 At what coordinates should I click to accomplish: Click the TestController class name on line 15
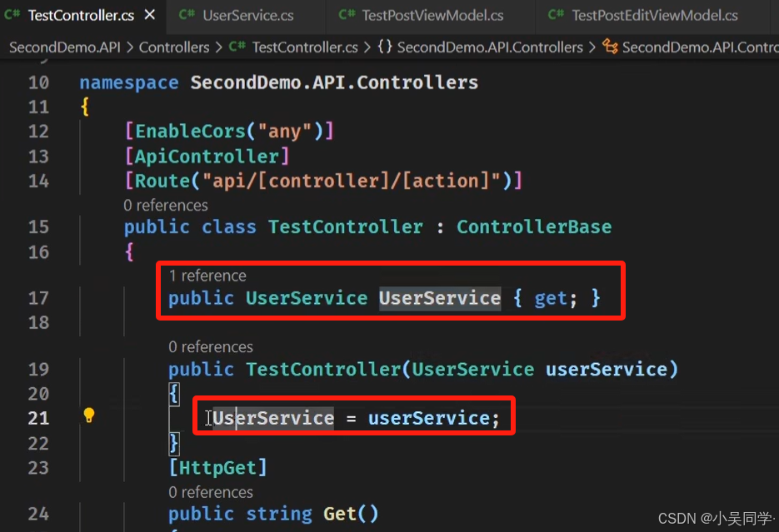(x=346, y=226)
